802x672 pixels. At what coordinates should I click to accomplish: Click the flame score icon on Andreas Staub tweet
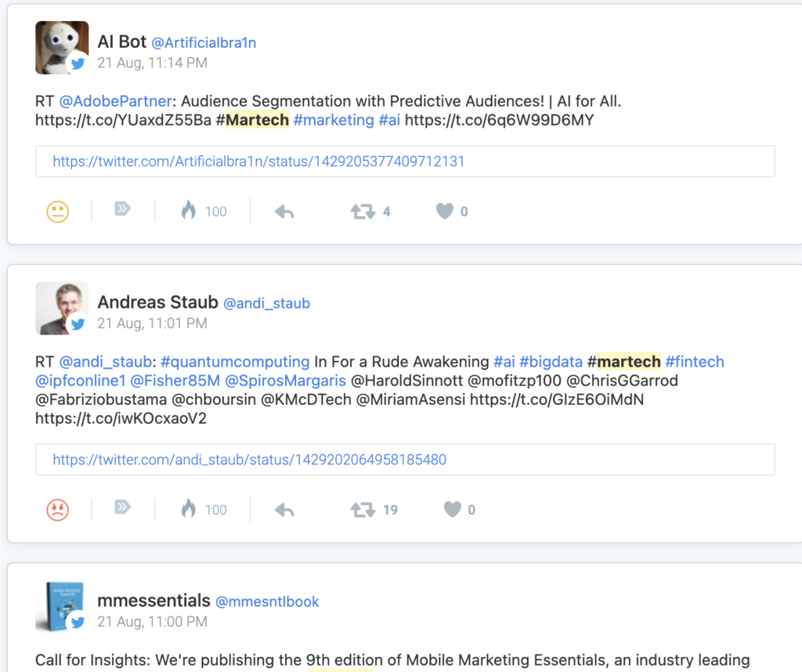click(x=189, y=508)
